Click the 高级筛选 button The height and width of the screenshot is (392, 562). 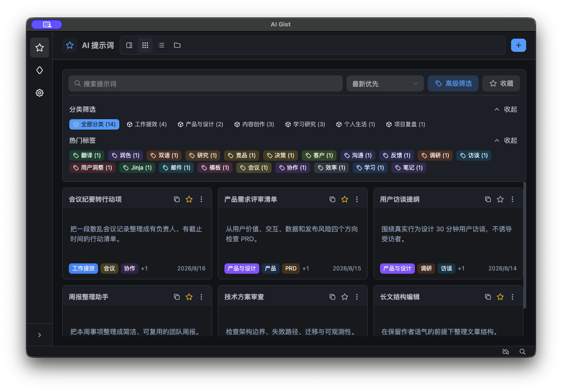[x=453, y=83]
